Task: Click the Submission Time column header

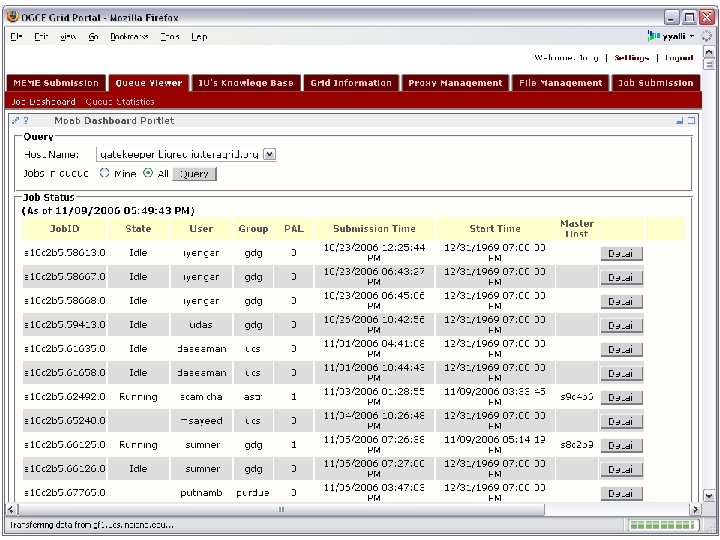Action: pos(374,229)
